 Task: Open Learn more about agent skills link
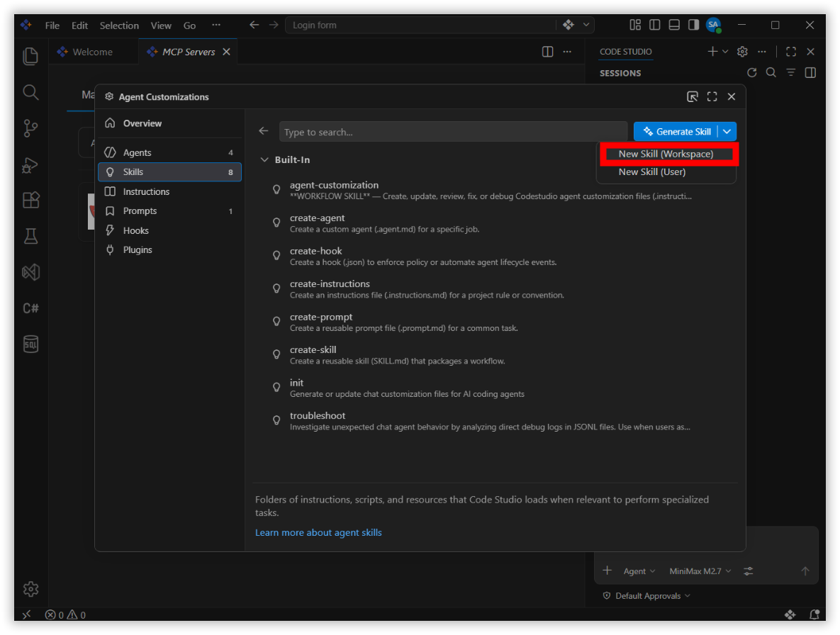(318, 533)
